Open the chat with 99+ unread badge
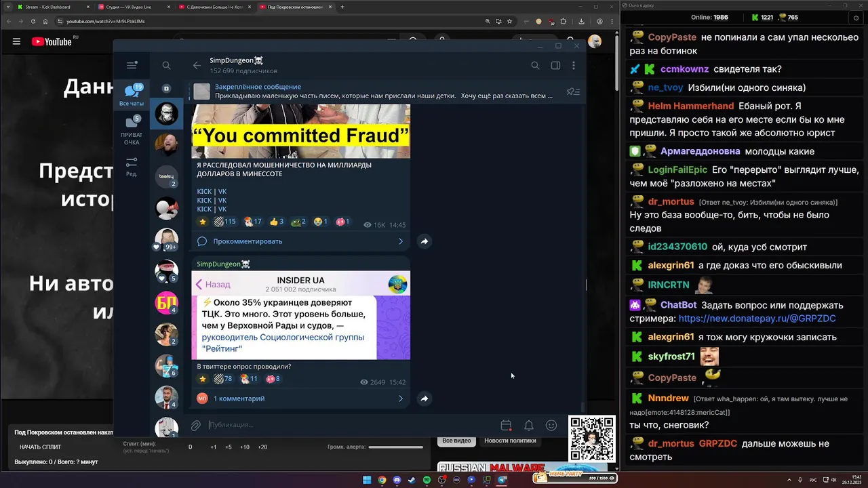The height and width of the screenshot is (488, 868). [x=166, y=239]
